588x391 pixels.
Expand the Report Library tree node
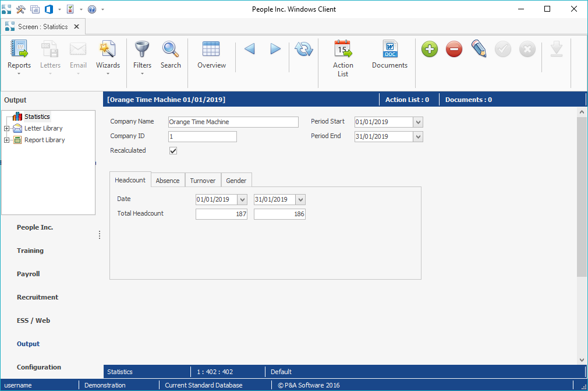point(7,140)
